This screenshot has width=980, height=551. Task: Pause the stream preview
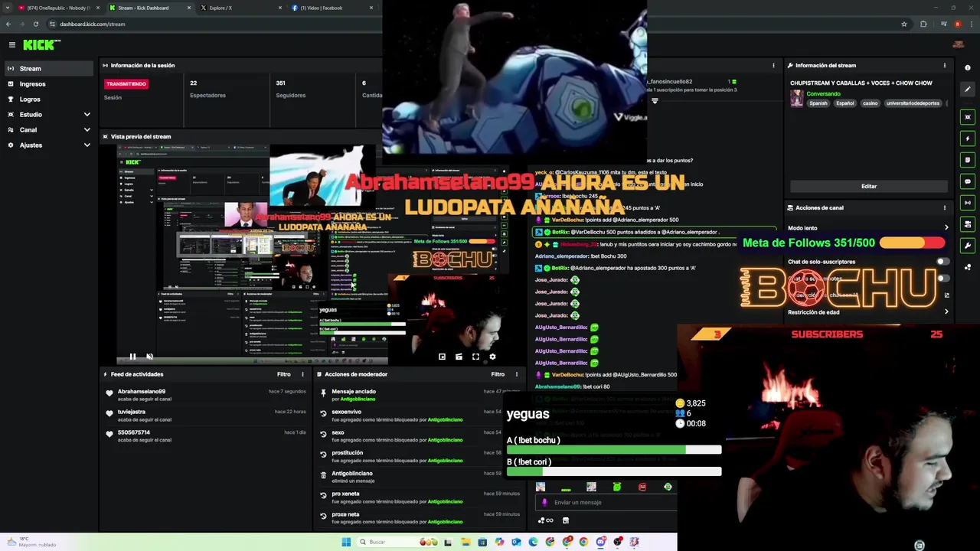point(132,357)
